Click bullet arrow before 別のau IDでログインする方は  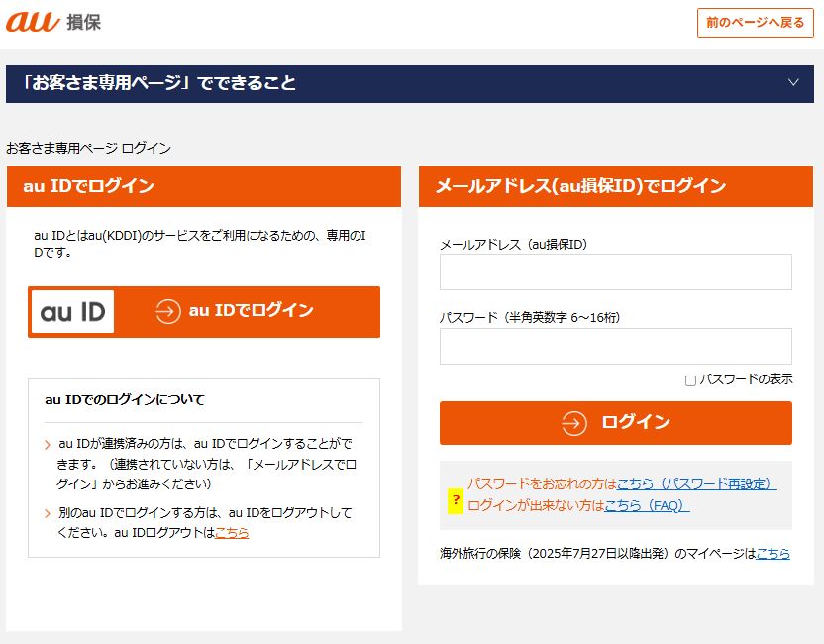click(47, 514)
